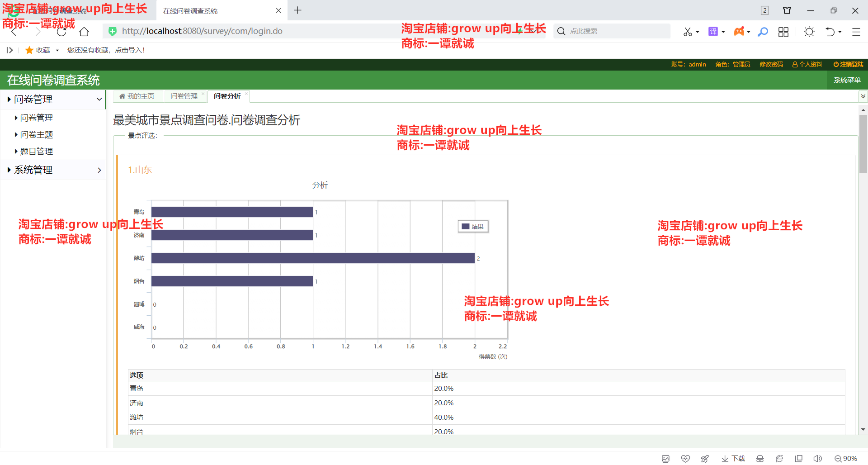
Task: Click the download 下载 icon in the status bar
Action: tap(732, 458)
